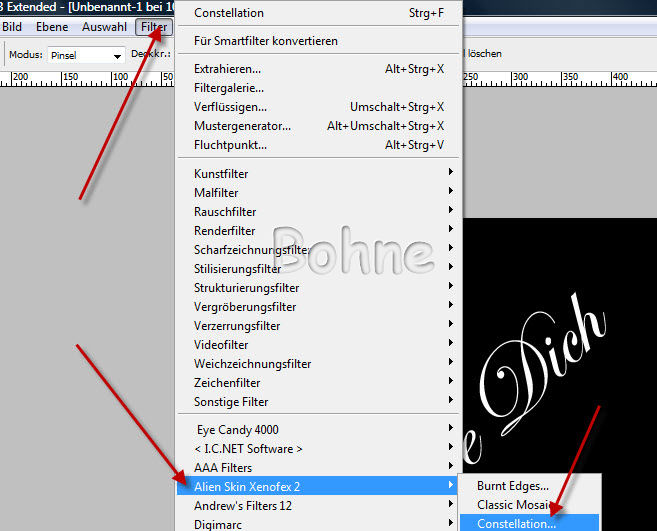Open the Auswahl menu
The image size is (657, 531).
click(x=104, y=26)
